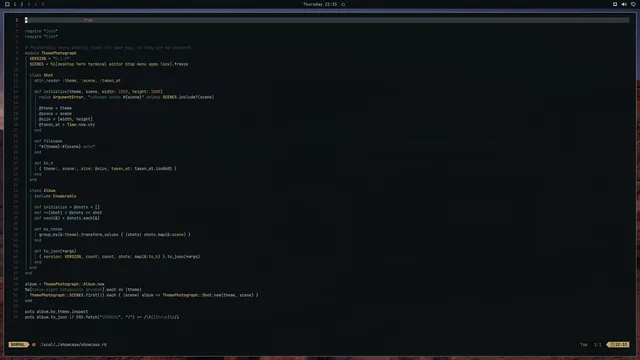Image resolution: width=640 pixels, height=360 pixels.
Task: Open the launcher icon in top bar
Action: 7,4
